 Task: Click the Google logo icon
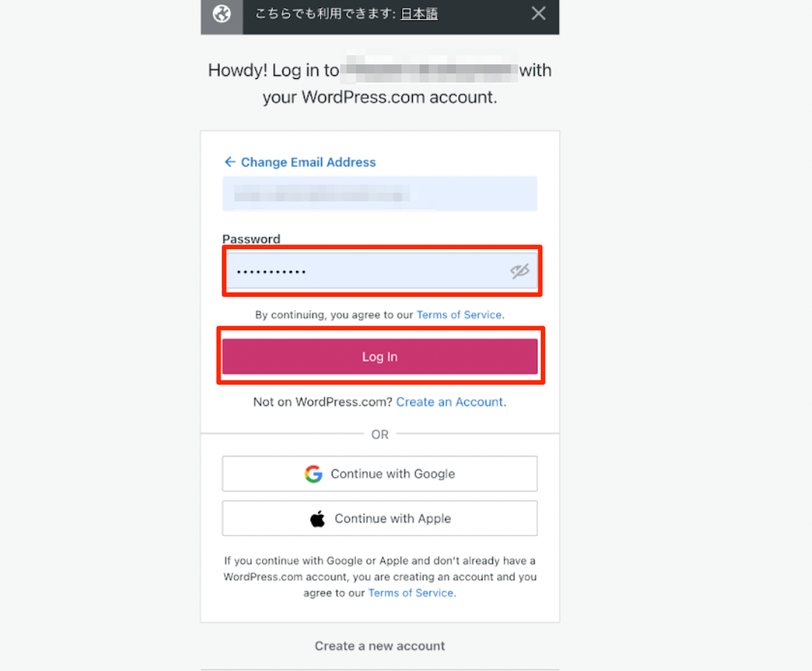[314, 474]
